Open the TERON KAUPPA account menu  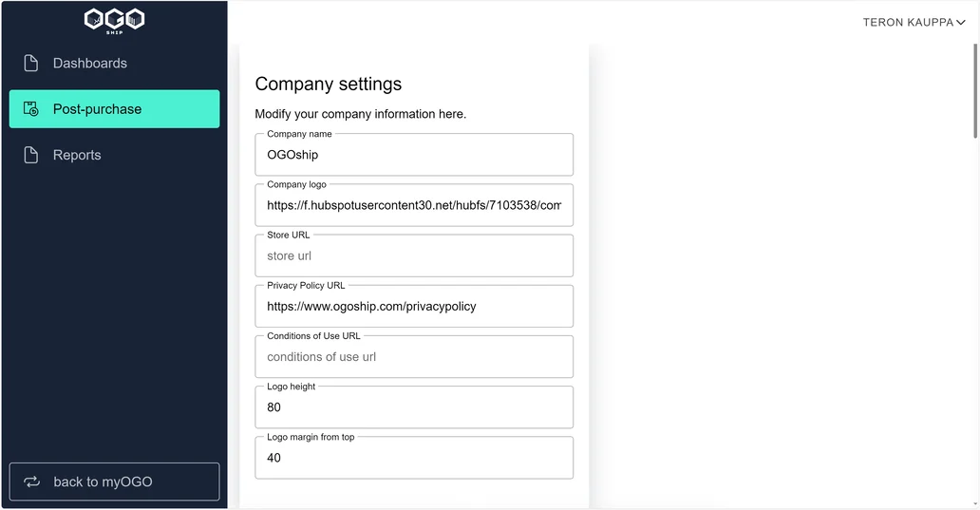click(914, 23)
